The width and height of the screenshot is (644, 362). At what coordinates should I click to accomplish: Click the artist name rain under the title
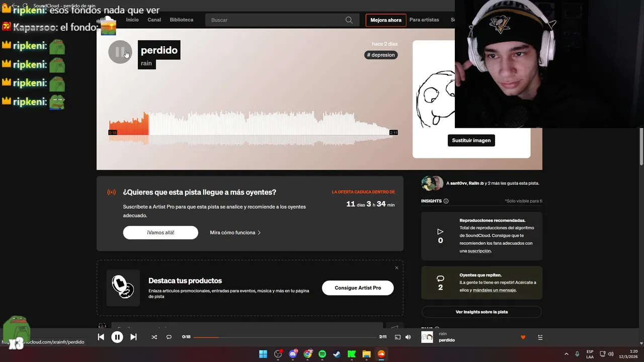click(x=146, y=63)
